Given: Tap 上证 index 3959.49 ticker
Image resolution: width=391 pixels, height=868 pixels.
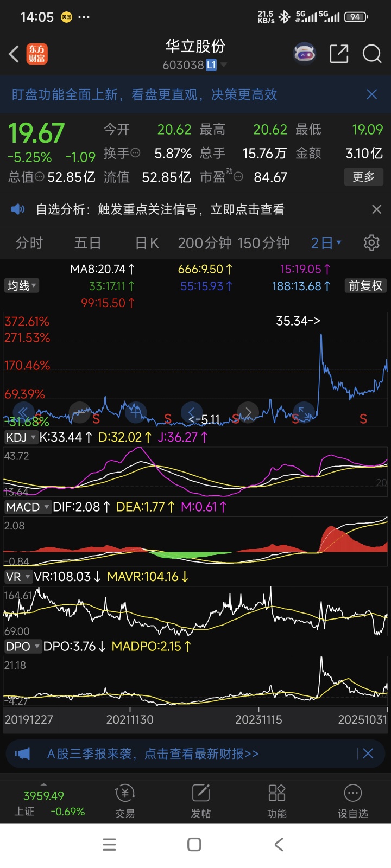Looking at the screenshot, I should pos(43,796).
